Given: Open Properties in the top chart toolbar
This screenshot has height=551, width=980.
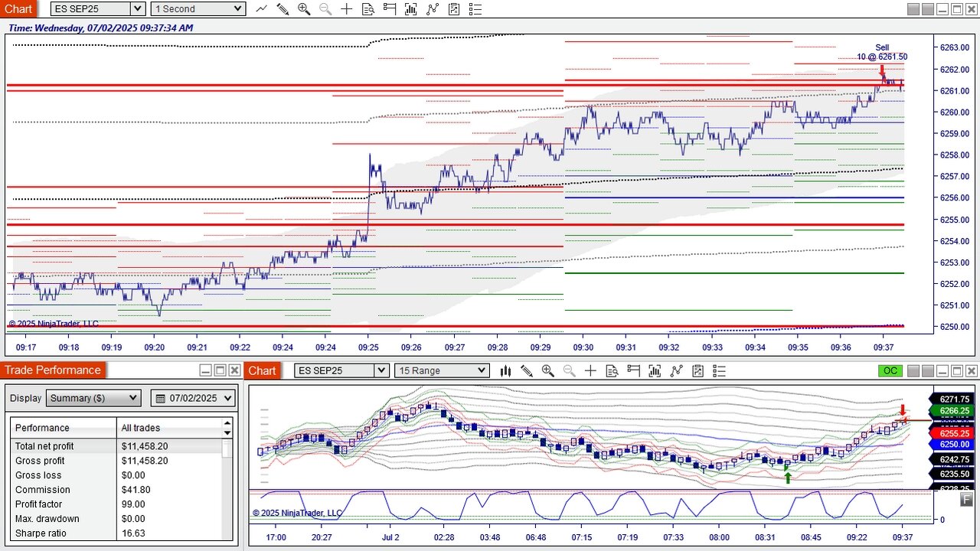Looking at the screenshot, I should [475, 9].
